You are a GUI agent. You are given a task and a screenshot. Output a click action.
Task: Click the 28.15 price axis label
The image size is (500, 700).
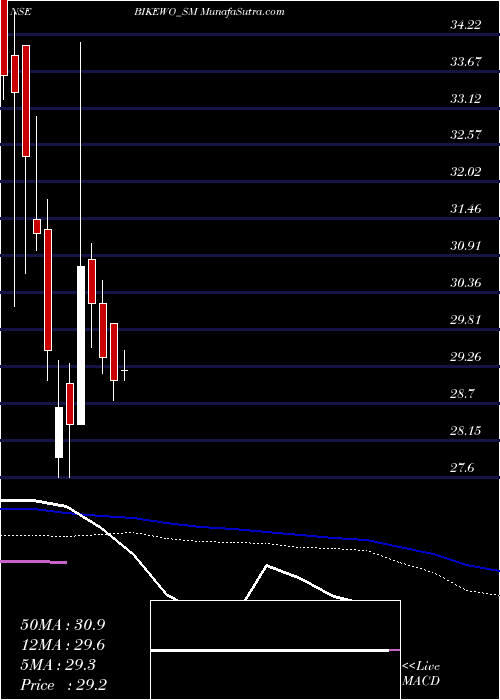(x=465, y=431)
